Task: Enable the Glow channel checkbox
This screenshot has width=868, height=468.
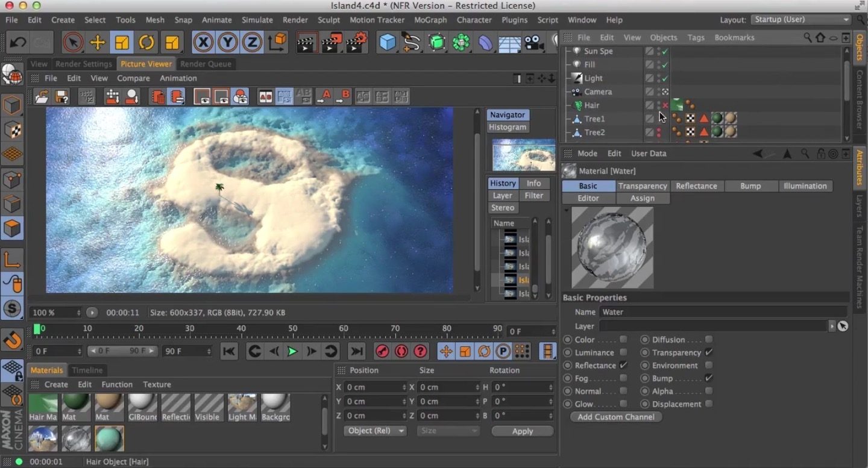Action: tap(623, 404)
